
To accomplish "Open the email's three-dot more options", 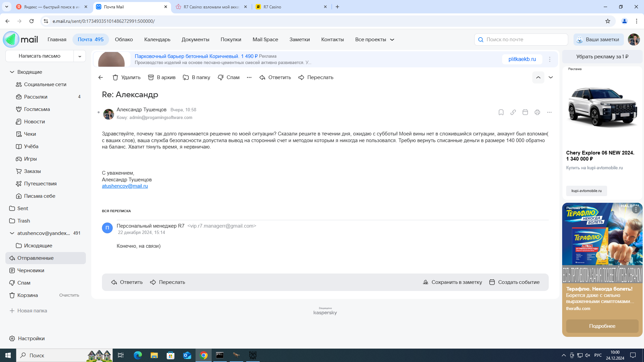I will pyautogui.click(x=549, y=112).
